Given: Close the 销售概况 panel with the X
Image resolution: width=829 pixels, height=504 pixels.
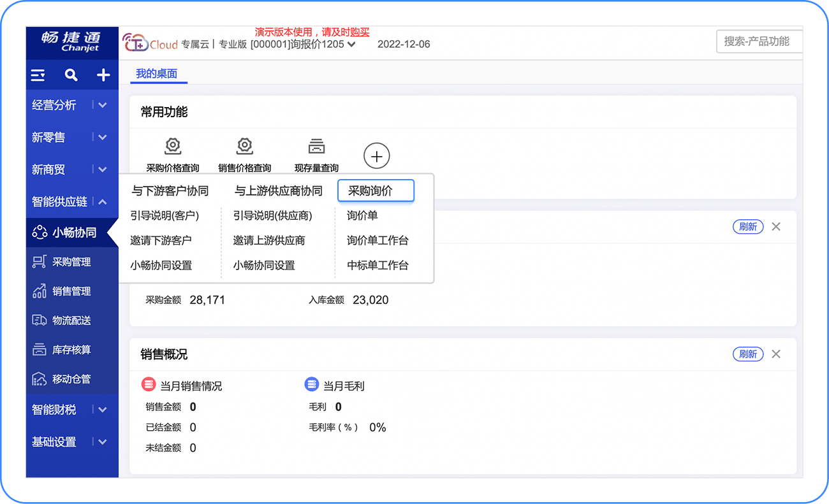Looking at the screenshot, I should point(776,354).
